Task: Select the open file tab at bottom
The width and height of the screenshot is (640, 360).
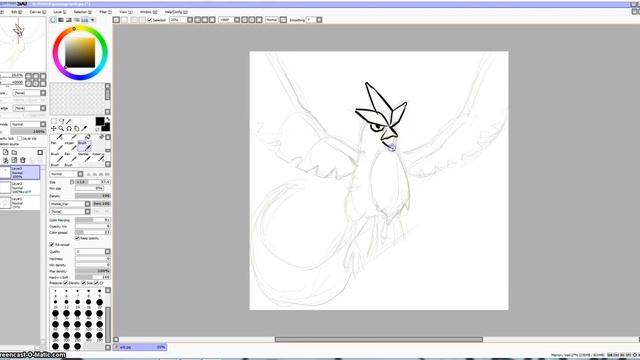Action: click(140, 347)
